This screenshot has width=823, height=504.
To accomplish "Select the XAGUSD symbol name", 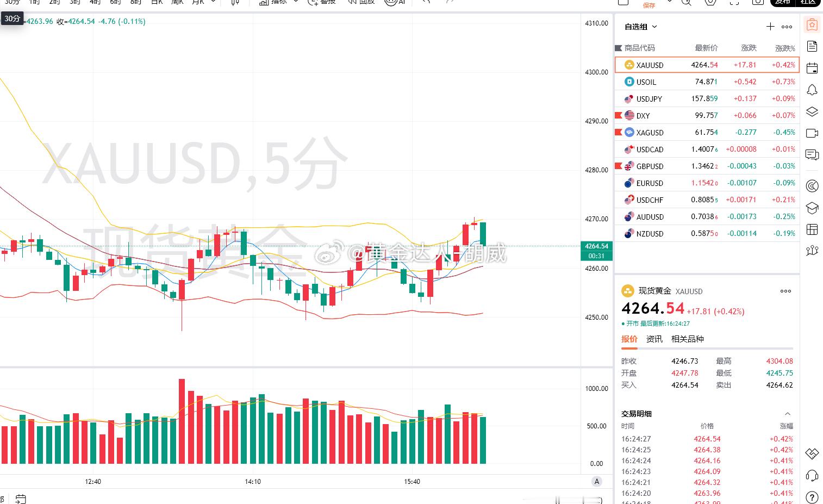I will pyautogui.click(x=650, y=133).
